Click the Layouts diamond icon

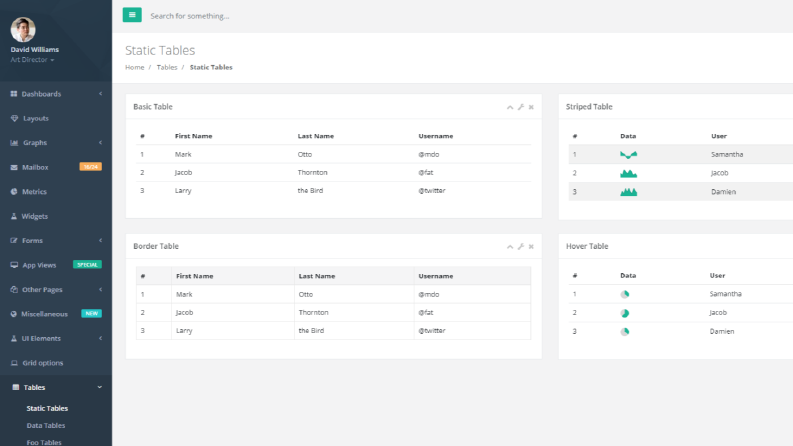coord(14,118)
